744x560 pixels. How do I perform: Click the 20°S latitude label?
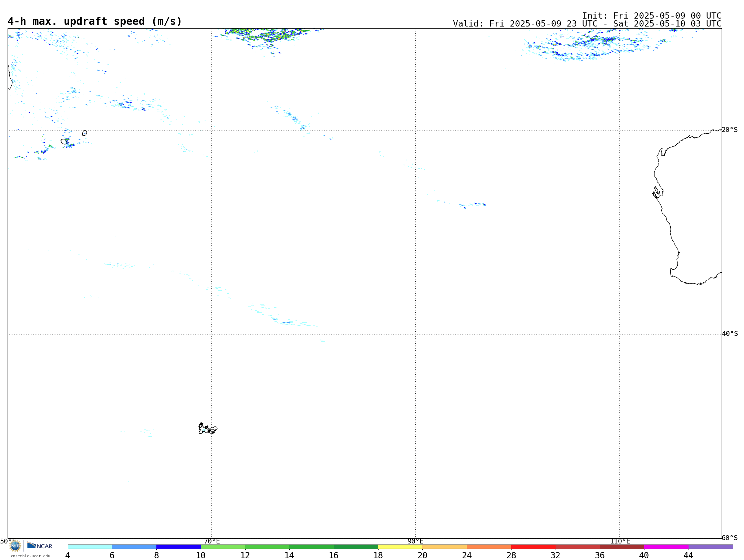point(730,130)
